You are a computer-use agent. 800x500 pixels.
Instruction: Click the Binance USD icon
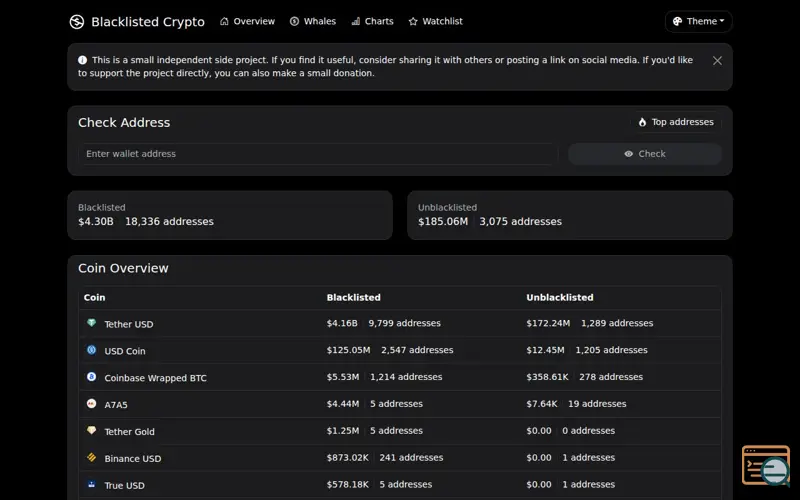pos(91,457)
